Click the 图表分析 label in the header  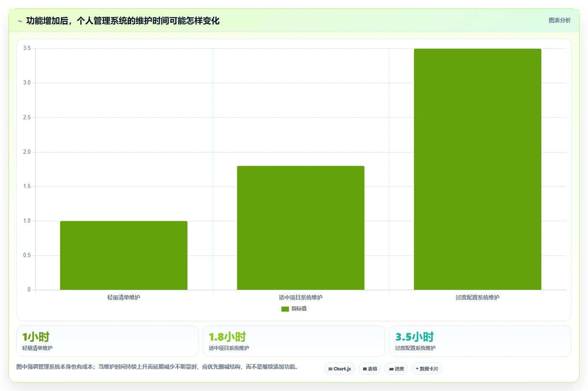point(559,20)
